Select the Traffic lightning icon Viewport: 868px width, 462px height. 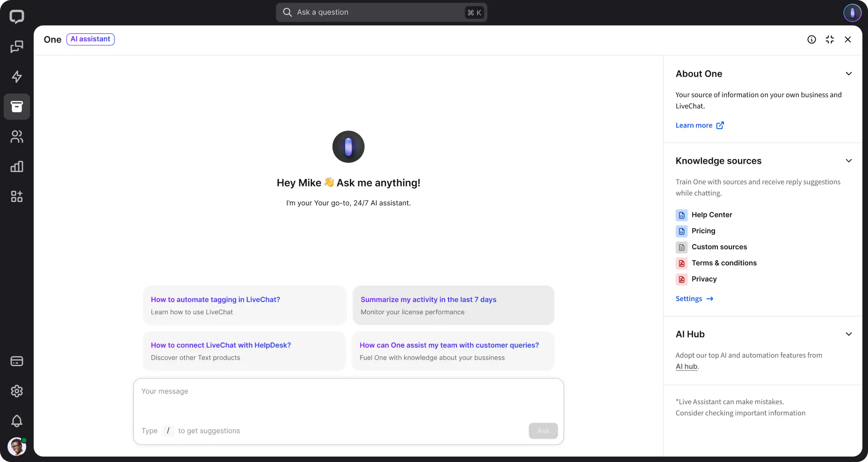point(17,77)
